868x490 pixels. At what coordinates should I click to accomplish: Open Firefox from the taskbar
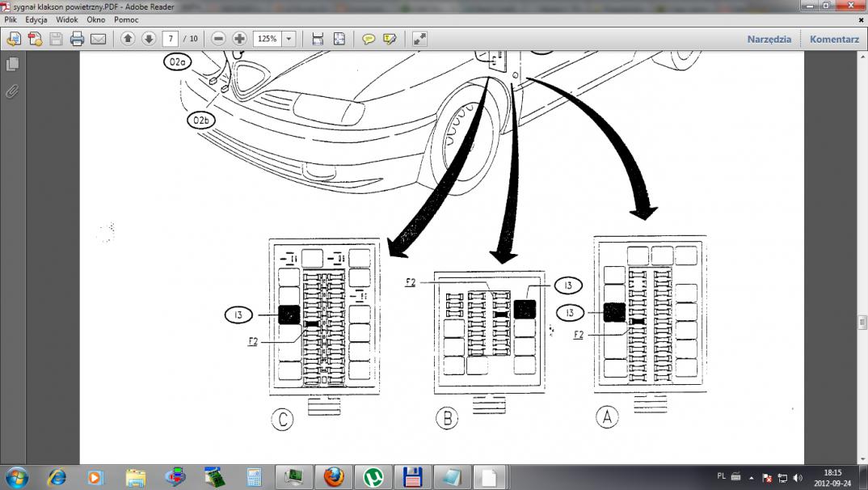(333, 477)
